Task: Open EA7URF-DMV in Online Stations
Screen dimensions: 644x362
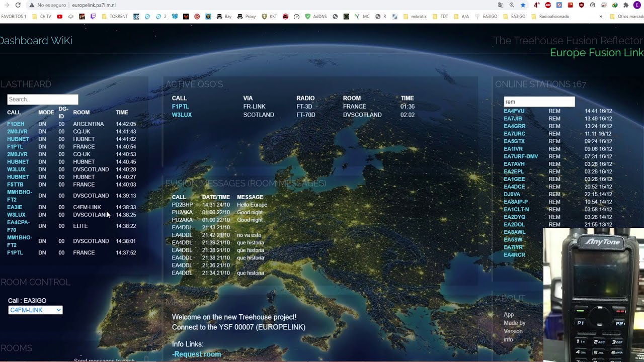Action: [x=521, y=156]
